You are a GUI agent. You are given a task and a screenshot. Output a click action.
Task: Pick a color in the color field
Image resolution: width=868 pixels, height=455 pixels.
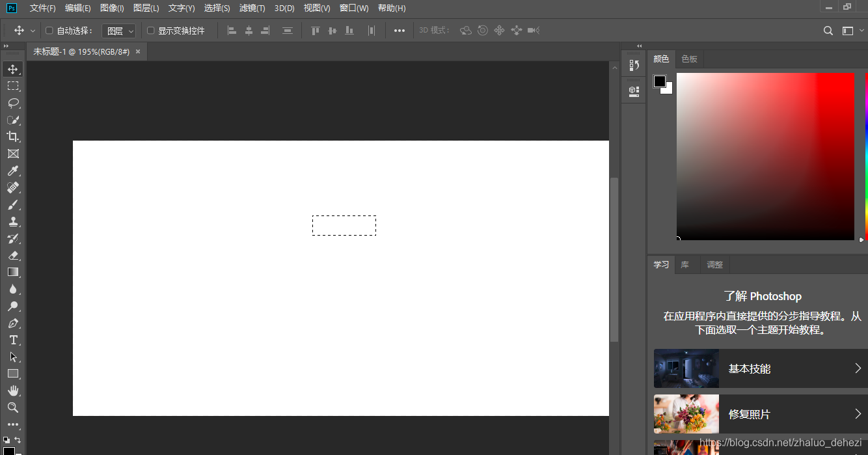pyautogui.click(x=765, y=156)
